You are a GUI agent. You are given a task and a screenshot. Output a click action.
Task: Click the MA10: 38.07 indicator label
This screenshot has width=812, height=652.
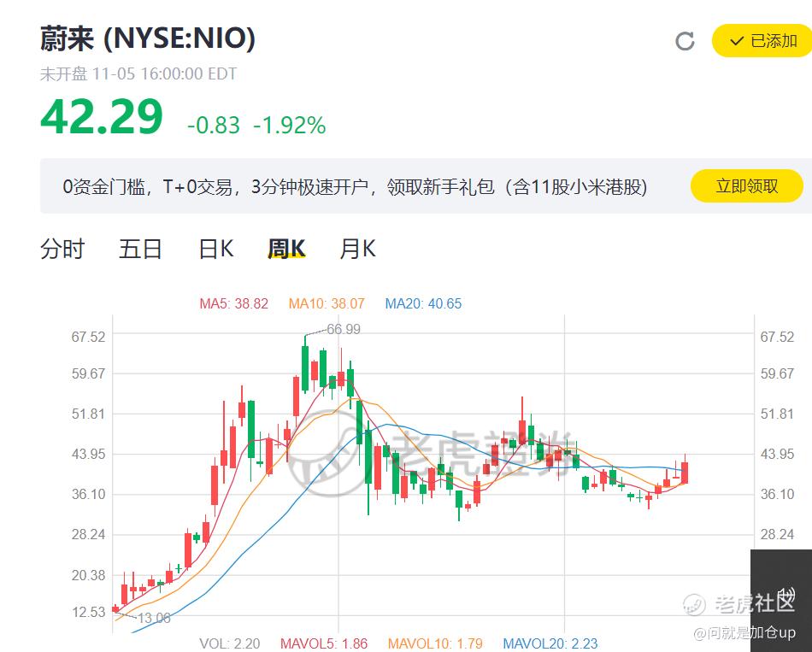tap(327, 303)
